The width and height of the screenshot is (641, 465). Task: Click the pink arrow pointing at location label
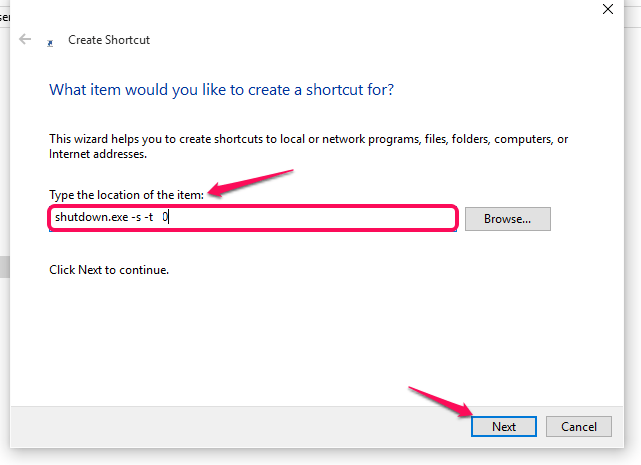[x=250, y=183]
